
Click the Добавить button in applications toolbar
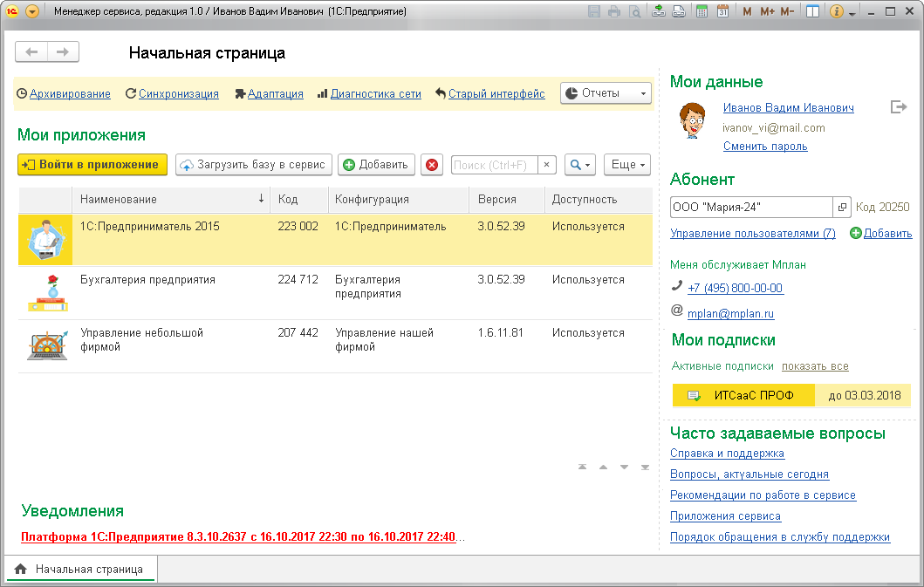click(x=377, y=165)
